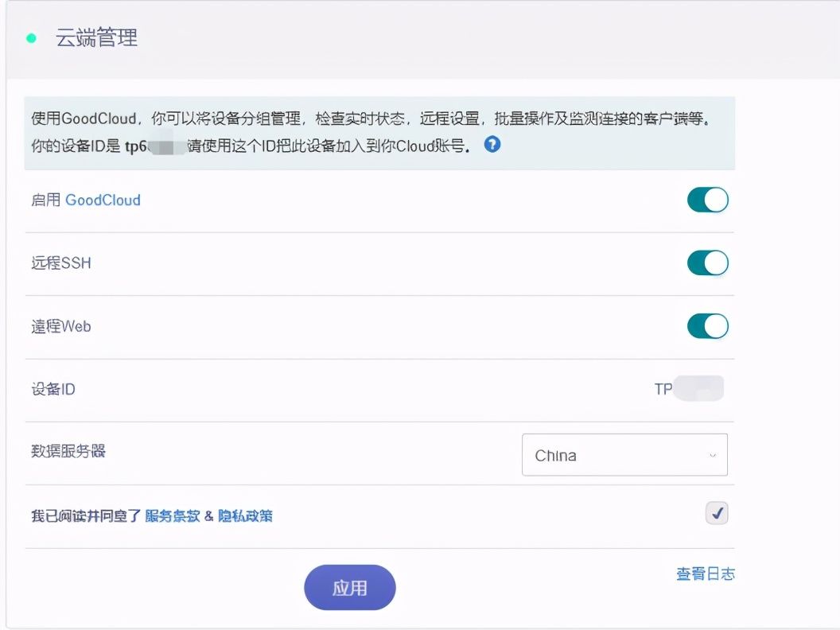Image resolution: width=840 pixels, height=630 pixels.
Task: Uncheck the terms agreement checkbox
Action: (716, 513)
